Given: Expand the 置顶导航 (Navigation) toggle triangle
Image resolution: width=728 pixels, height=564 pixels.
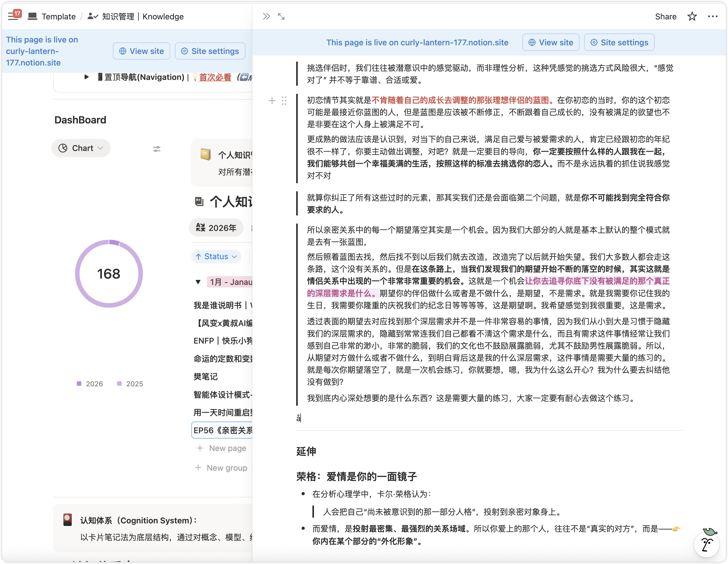Looking at the screenshot, I should pos(86,77).
